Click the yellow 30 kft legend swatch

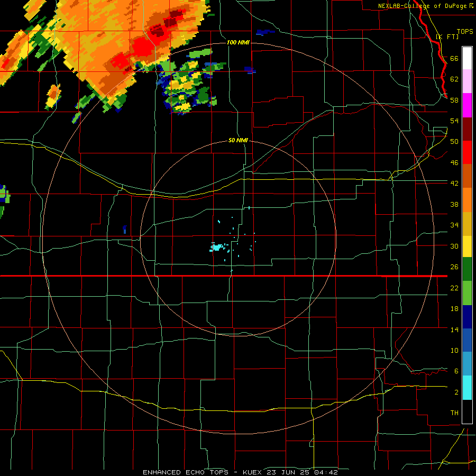point(467,246)
